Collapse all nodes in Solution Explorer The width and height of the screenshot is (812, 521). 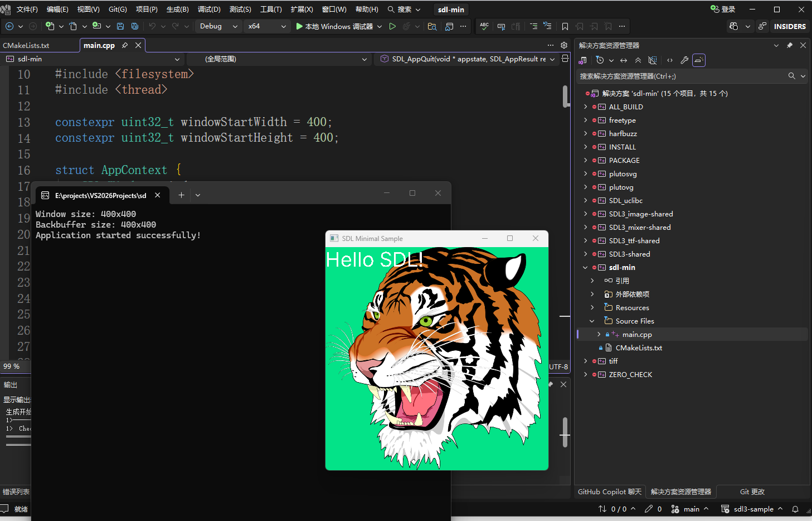[x=638, y=60]
